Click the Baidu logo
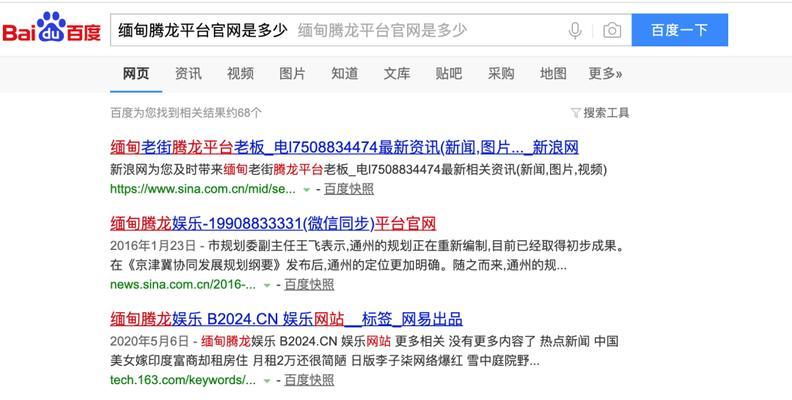This screenshot has height=400, width=792. (x=52, y=27)
